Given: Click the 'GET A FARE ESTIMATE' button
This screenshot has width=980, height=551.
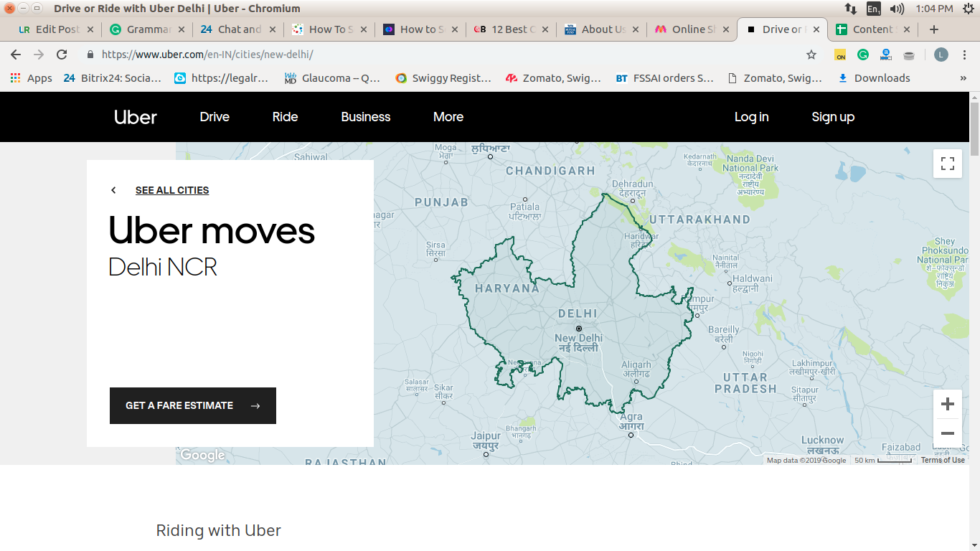Looking at the screenshot, I should click(x=193, y=405).
